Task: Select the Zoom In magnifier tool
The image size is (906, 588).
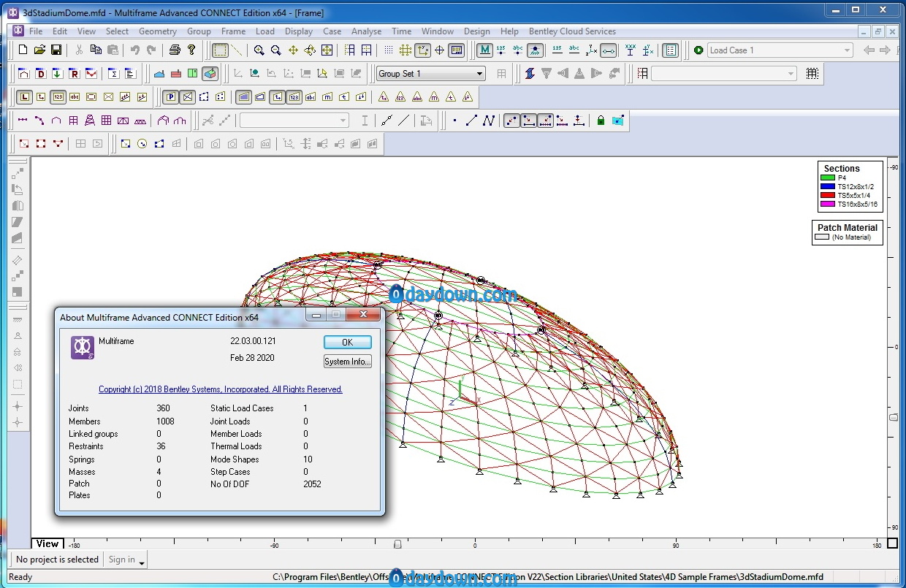Action: [x=259, y=50]
